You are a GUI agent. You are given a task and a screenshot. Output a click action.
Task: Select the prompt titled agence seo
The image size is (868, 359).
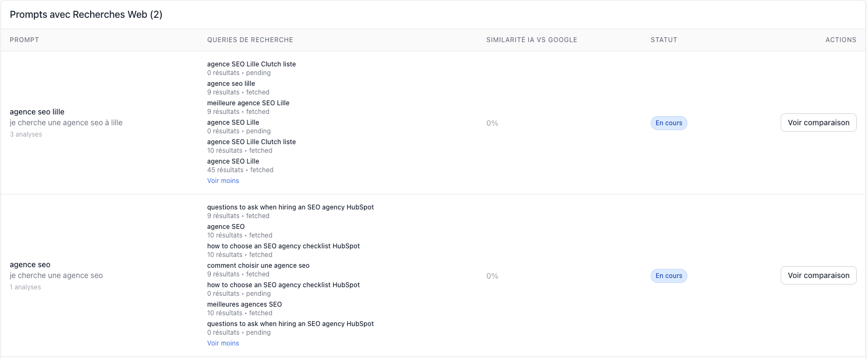click(x=30, y=265)
